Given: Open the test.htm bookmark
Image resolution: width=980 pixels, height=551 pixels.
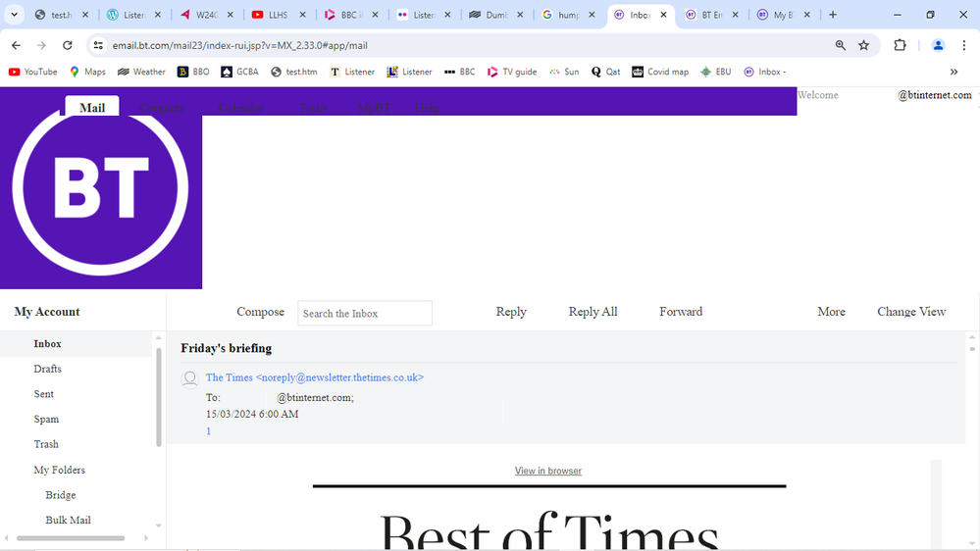Looking at the screenshot, I should tap(293, 72).
